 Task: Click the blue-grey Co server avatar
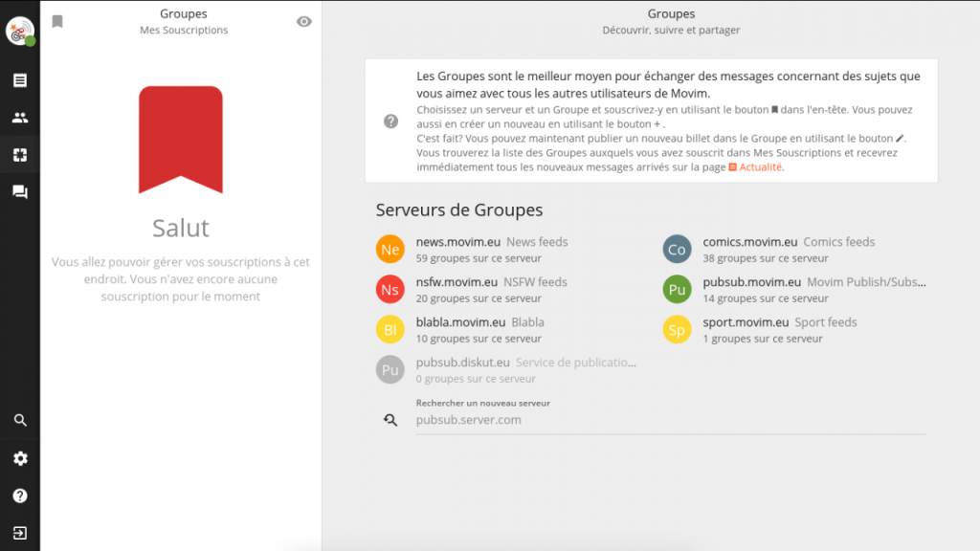pos(677,250)
